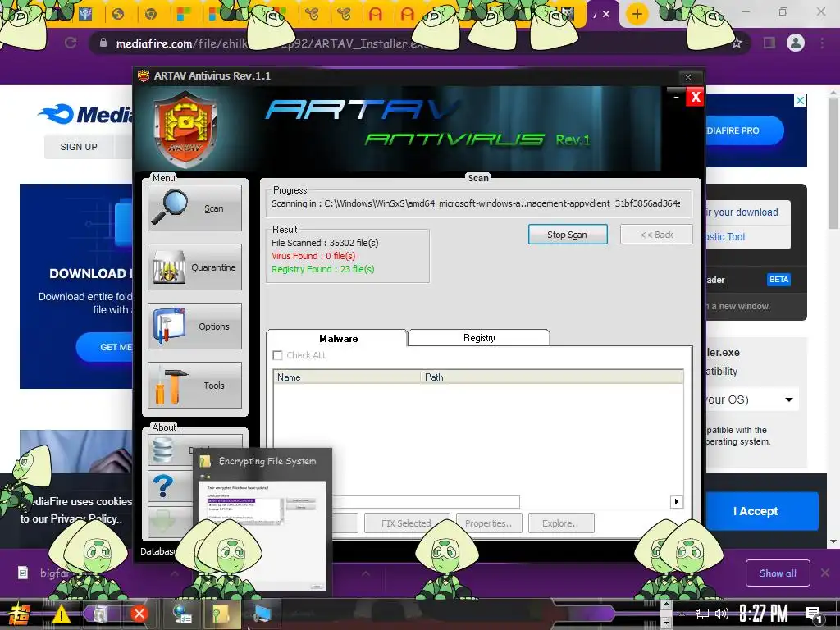Click the taskbar toolbar scroll-down arrow
Screen dimensions: 840x630
click(666, 623)
